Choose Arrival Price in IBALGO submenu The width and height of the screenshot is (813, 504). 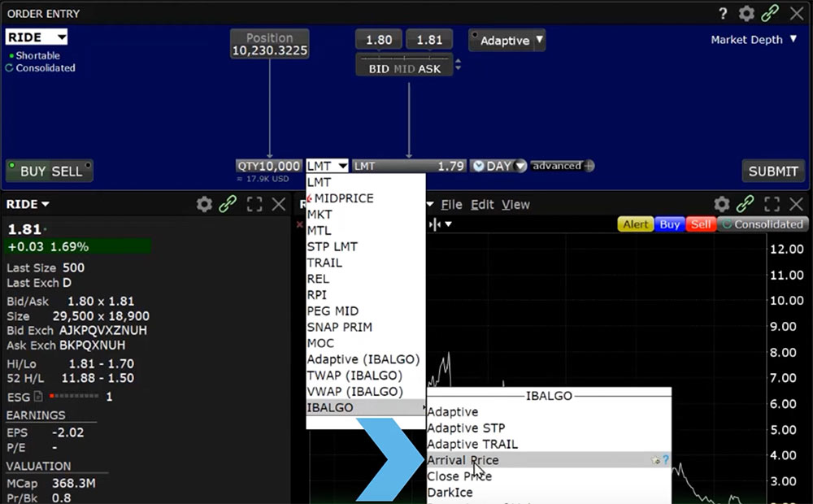pos(549,460)
